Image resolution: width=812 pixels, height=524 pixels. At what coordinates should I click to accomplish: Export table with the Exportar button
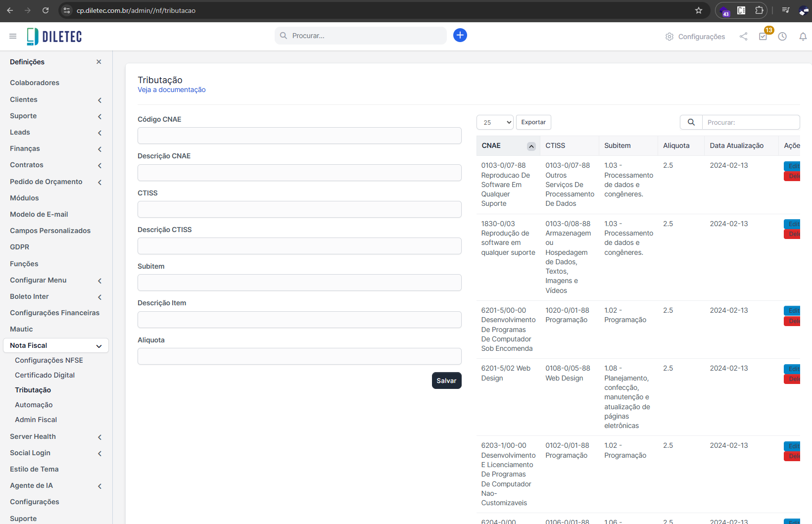[533, 122]
